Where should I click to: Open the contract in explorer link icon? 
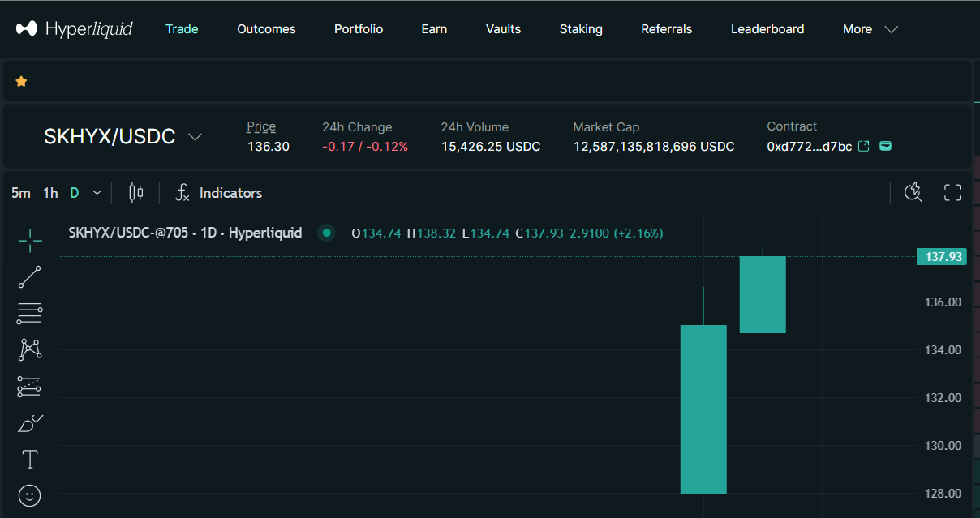pos(864,146)
